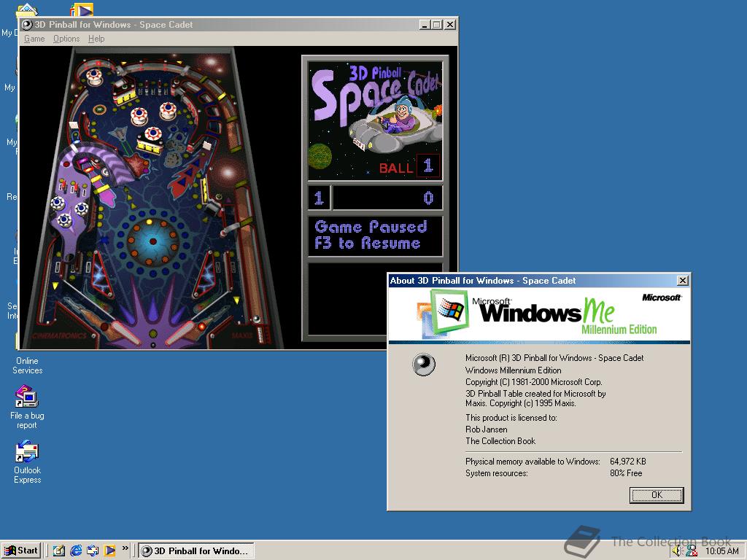747x560 pixels.
Task: Click the BALL 1 indicator
Action: pyautogui.click(x=409, y=167)
